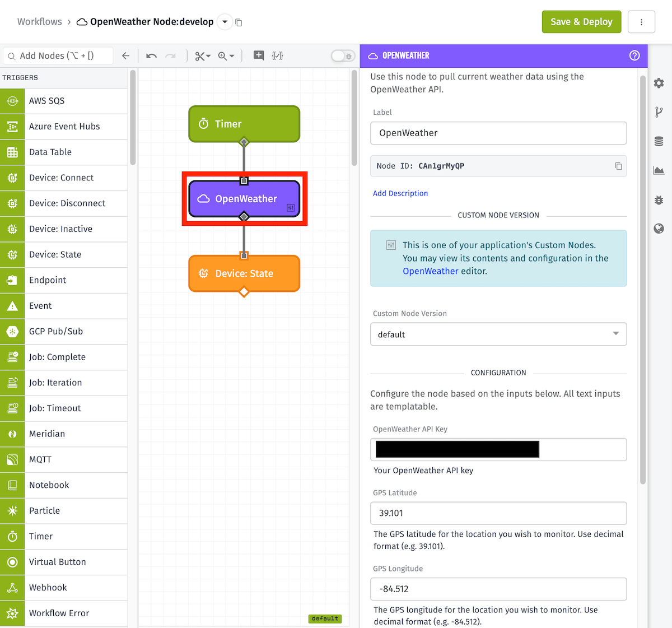Viewport: 672px width, 628px height.
Task: Click the GCP Pub/Sub icon
Action: tap(12, 332)
